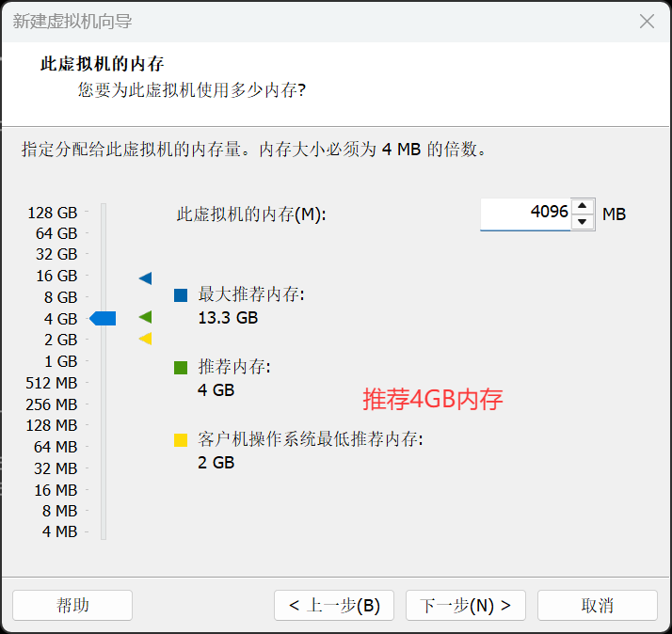Click the 4 GB value under 推荐内存
672x634 pixels.
pos(216,390)
